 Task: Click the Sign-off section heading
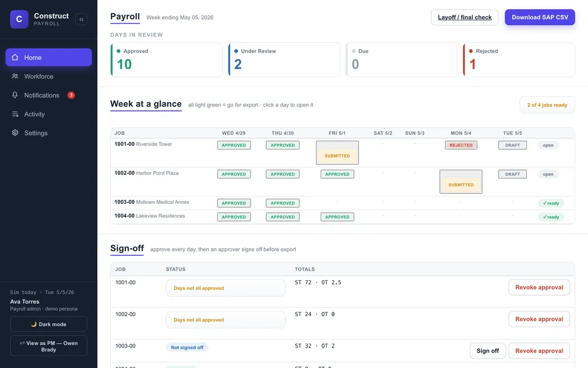click(127, 248)
